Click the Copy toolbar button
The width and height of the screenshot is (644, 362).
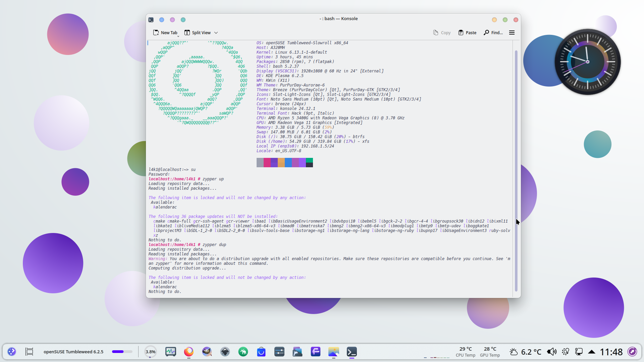click(x=442, y=33)
